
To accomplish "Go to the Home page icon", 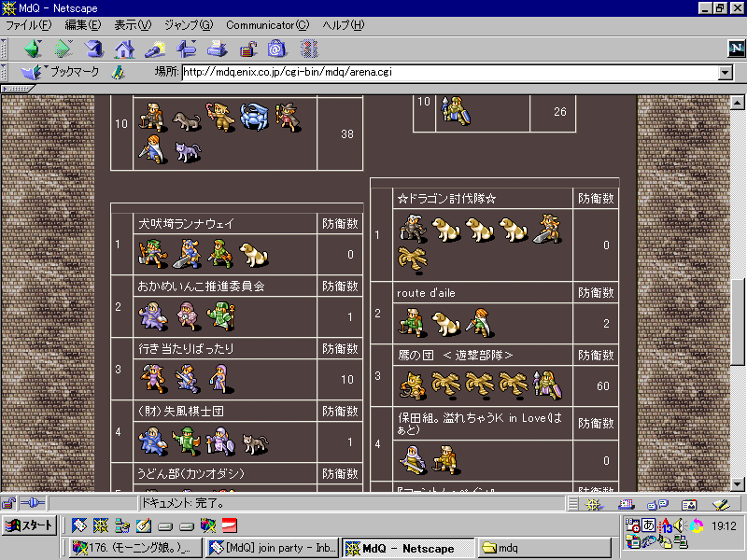I will (124, 49).
